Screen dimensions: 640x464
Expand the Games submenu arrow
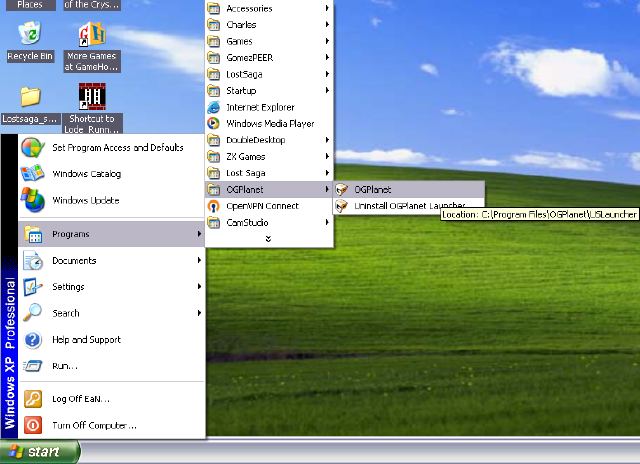coord(327,41)
